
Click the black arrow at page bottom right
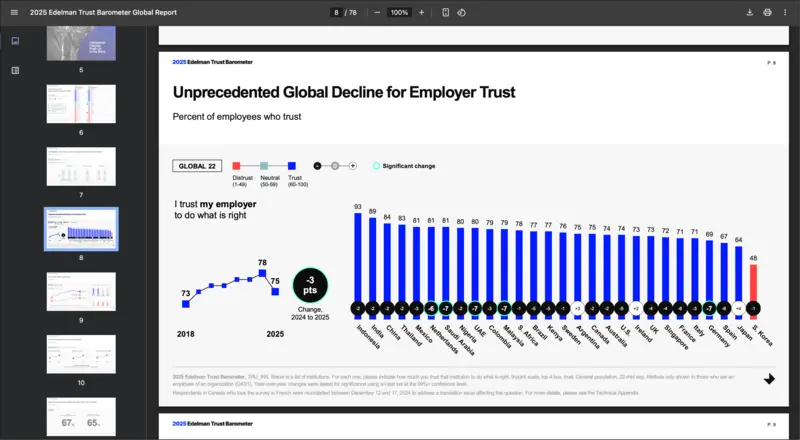(x=769, y=379)
